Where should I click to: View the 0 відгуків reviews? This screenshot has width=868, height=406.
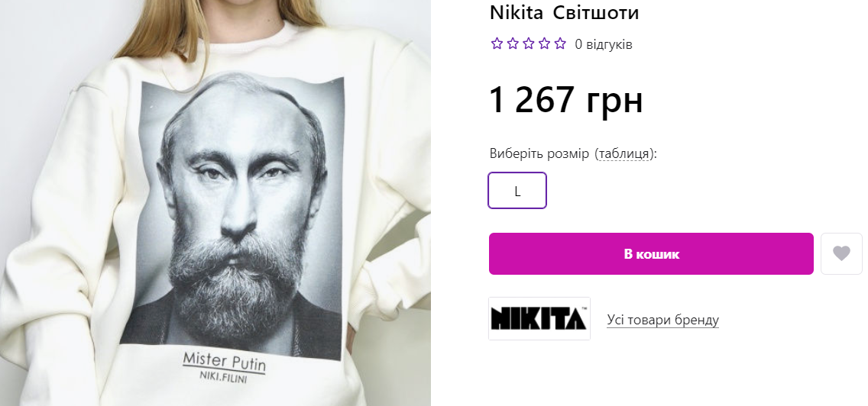coord(604,44)
